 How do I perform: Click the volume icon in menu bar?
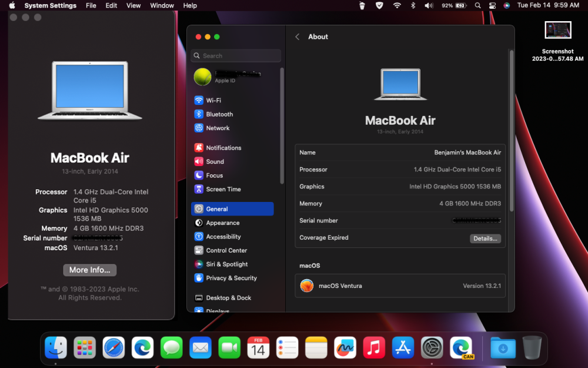click(x=429, y=6)
